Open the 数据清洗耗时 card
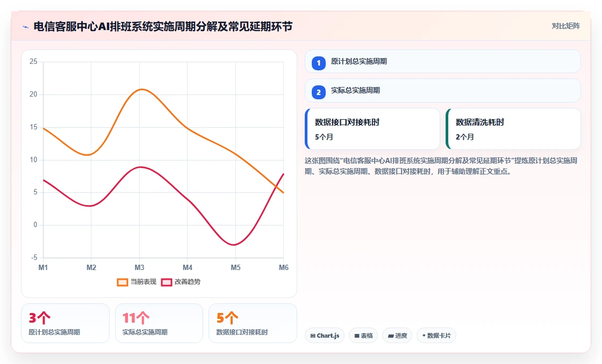This screenshot has height=364, width=602. coord(513,129)
